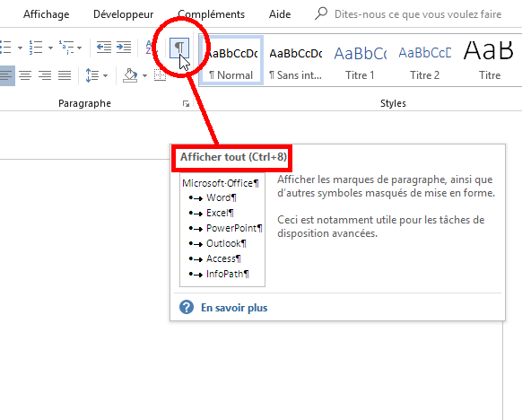Decrease the paragraph indent
The height and width of the screenshot is (420, 522).
(x=104, y=48)
